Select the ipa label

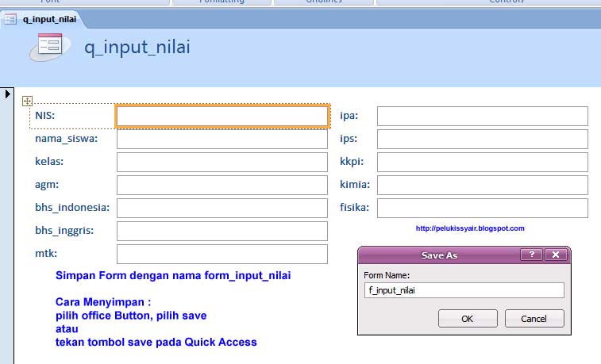pyautogui.click(x=349, y=116)
